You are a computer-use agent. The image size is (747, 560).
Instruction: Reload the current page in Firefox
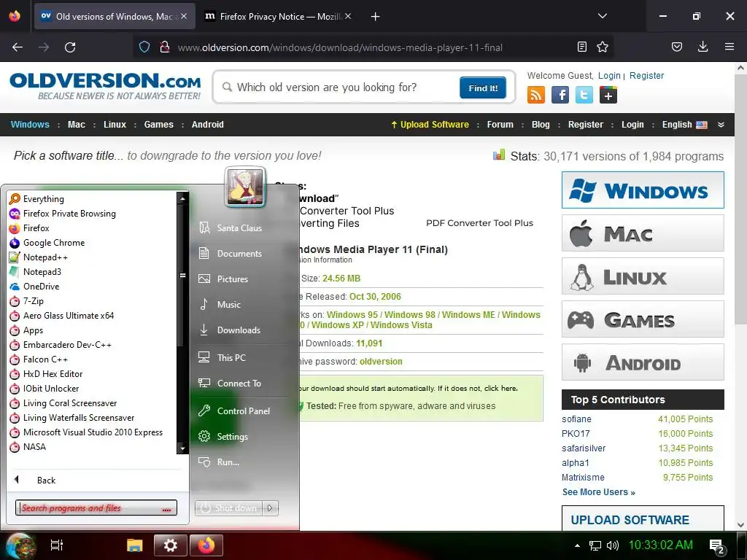(x=70, y=47)
